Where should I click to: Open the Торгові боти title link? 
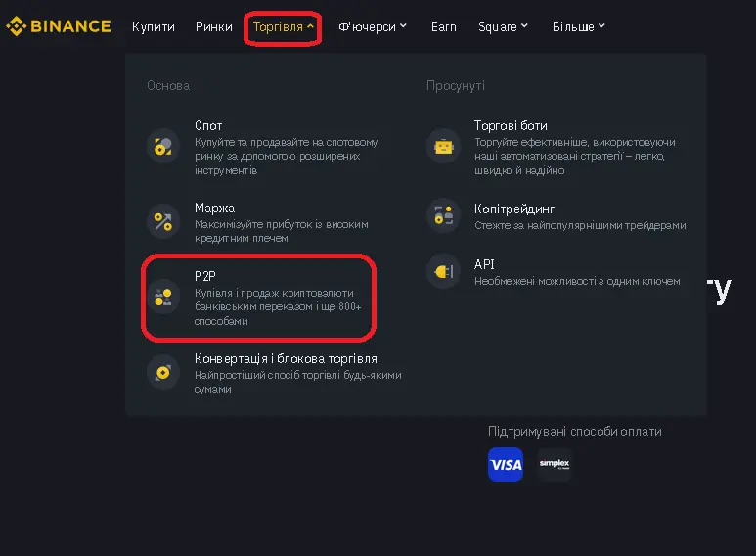pos(511,126)
